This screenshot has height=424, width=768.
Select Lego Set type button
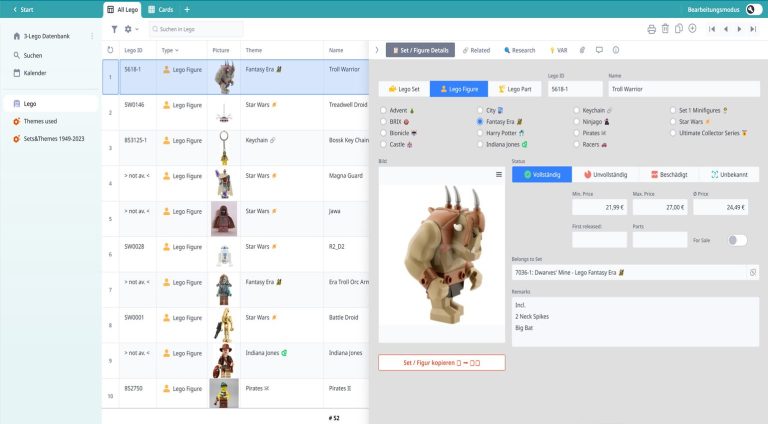click(404, 89)
